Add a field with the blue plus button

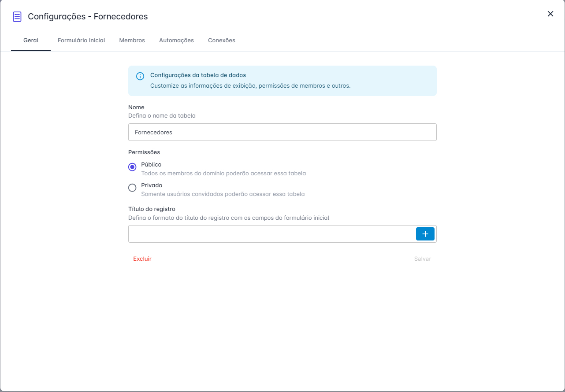point(425,234)
